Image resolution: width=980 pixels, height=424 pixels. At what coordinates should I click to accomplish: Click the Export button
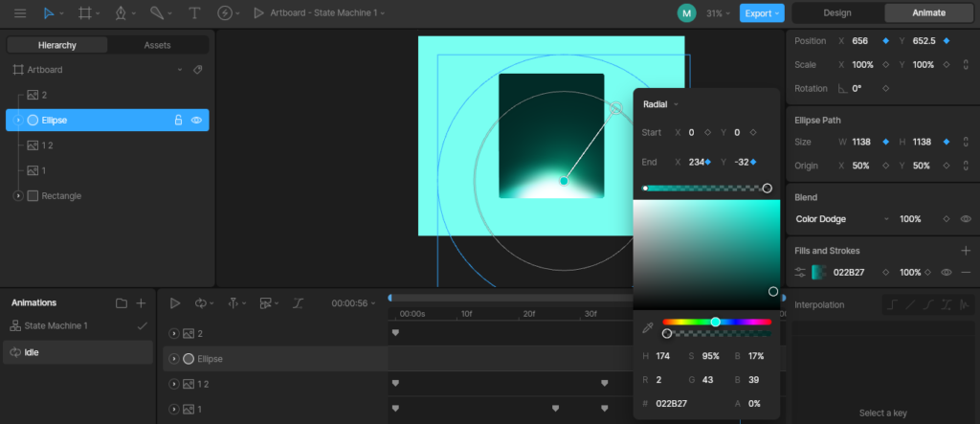[761, 13]
